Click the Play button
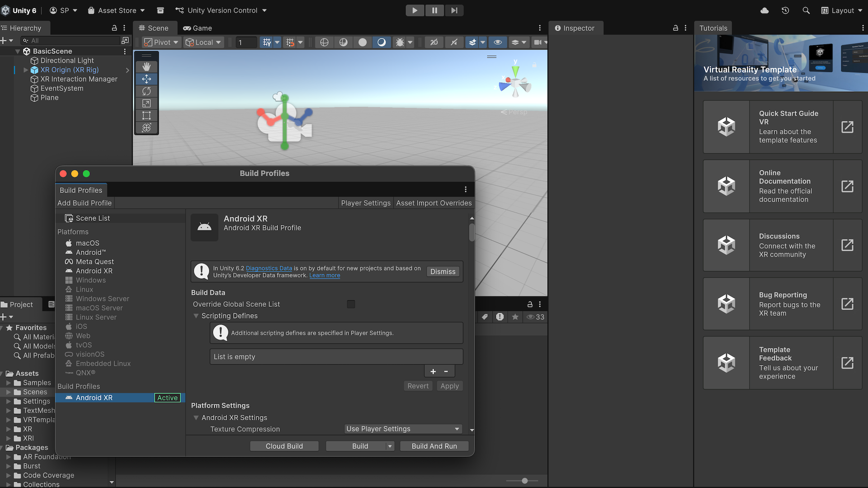Screen dimensions: 868x488 coord(415,10)
